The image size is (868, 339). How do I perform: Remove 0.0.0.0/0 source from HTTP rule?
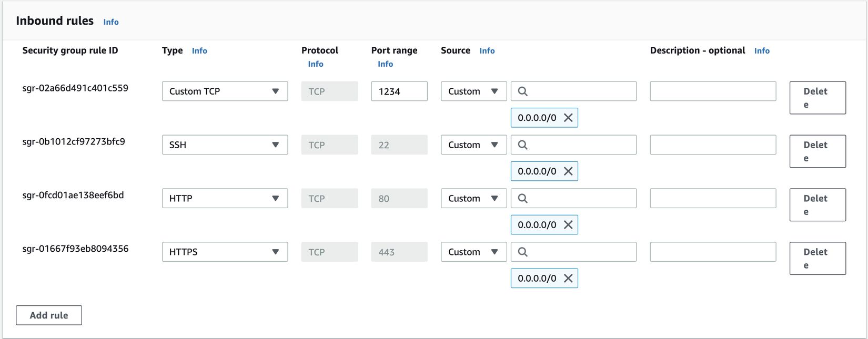point(568,225)
